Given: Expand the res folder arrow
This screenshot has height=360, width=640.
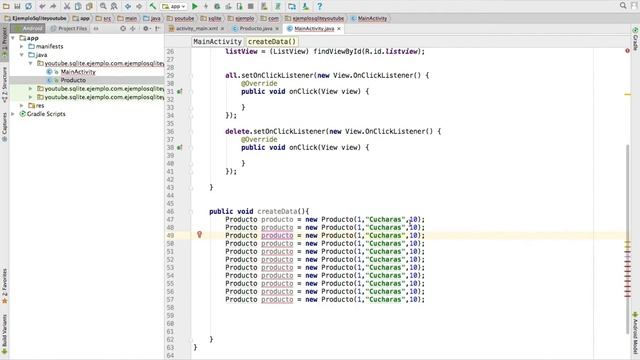Looking at the screenshot, I should pyautogui.click(x=22, y=105).
